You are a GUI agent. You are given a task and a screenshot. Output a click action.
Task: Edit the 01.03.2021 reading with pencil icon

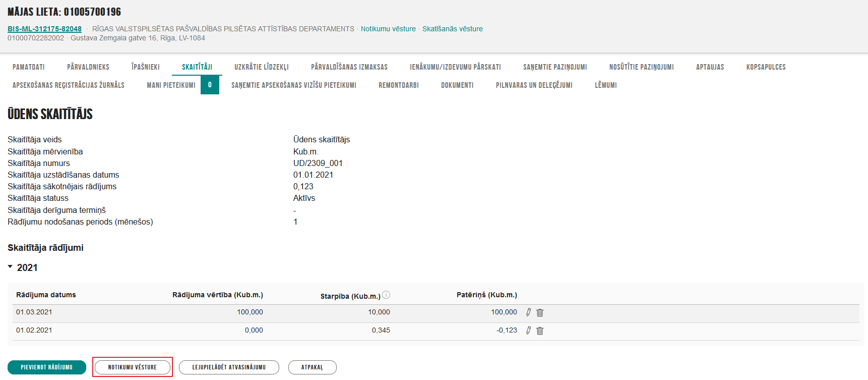[x=528, y=312]
